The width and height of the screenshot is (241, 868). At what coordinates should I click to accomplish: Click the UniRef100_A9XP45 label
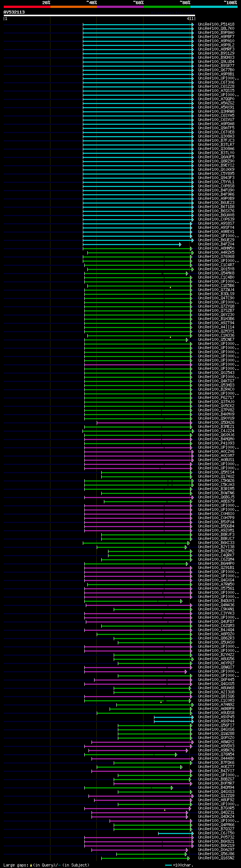pos(216,717)
